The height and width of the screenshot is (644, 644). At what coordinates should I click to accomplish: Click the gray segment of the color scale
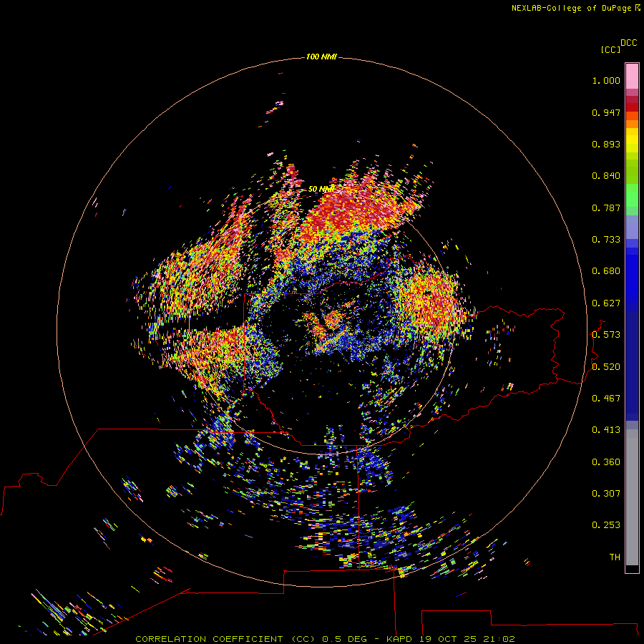632,497
